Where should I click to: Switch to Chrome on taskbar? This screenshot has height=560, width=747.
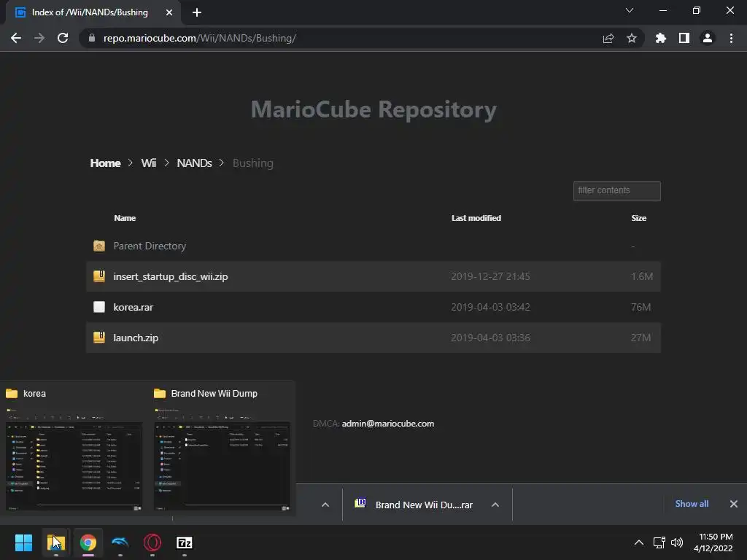(88, 542)
